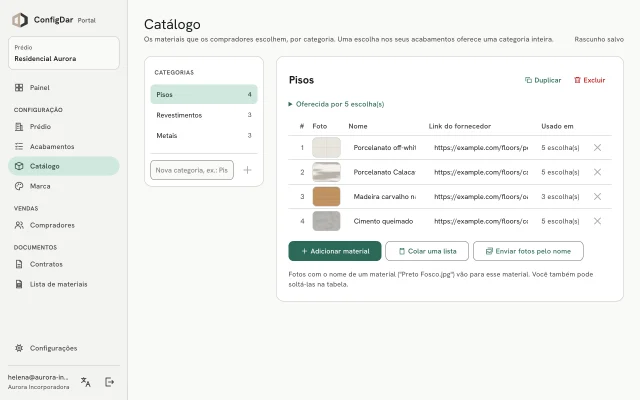Click Colar uma lista button
Image resolution: width=640 pixels, height=400 pixels.
(x=427, y=251)
